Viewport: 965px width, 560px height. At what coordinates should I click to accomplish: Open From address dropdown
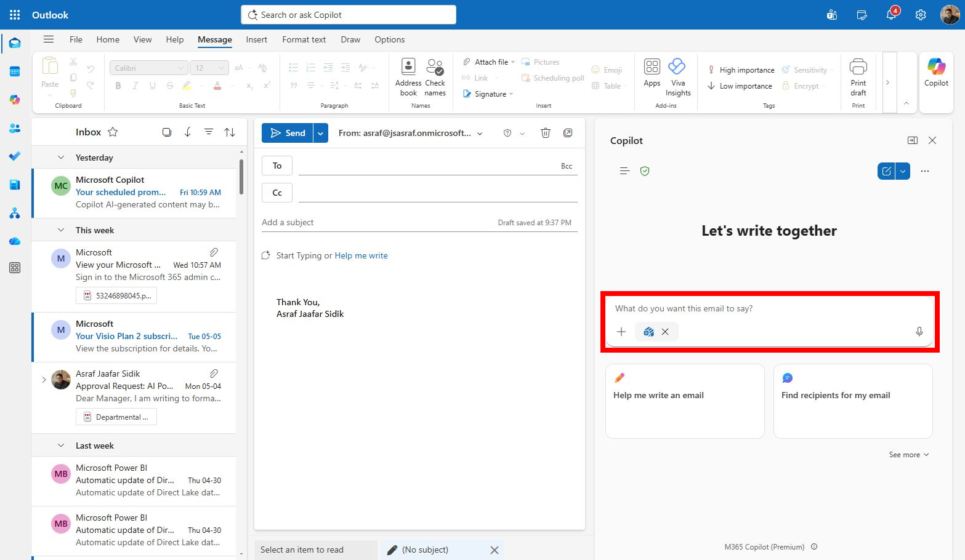click(x=480, y=134)
